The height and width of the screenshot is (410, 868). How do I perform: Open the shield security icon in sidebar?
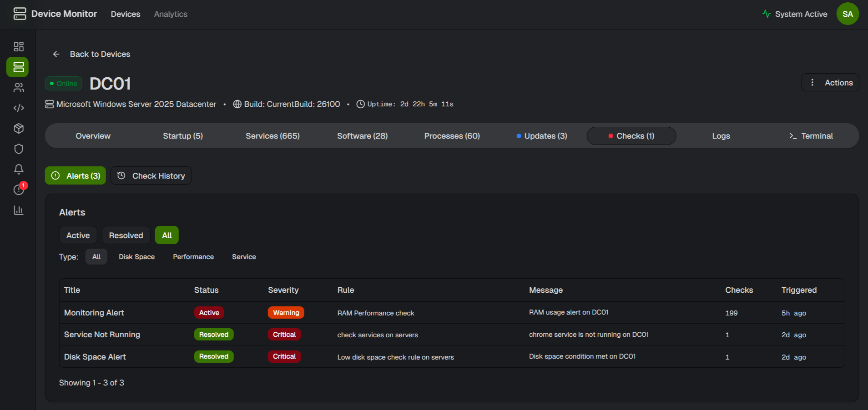point(19,149)
